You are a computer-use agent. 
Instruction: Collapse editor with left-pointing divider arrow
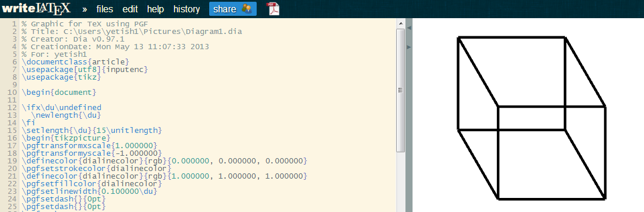[408, 28]
